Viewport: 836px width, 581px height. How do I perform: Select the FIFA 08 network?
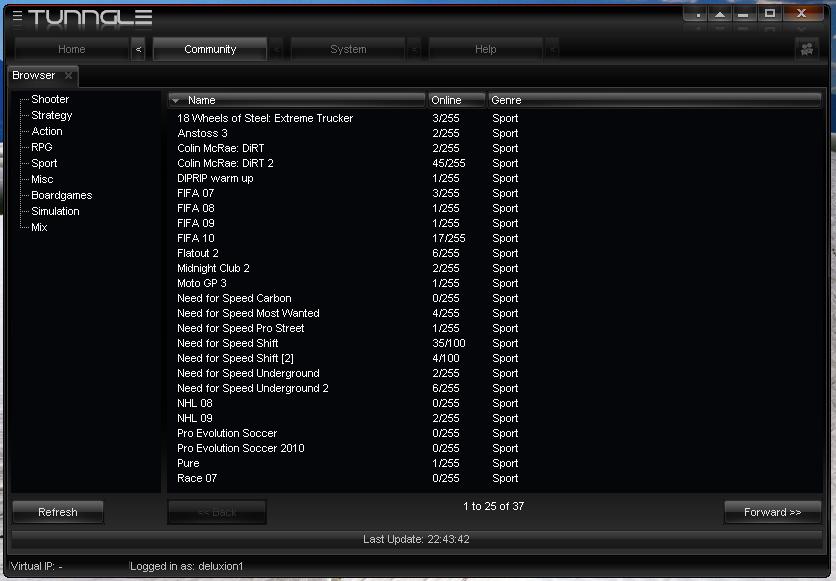(x=495, y=208)
